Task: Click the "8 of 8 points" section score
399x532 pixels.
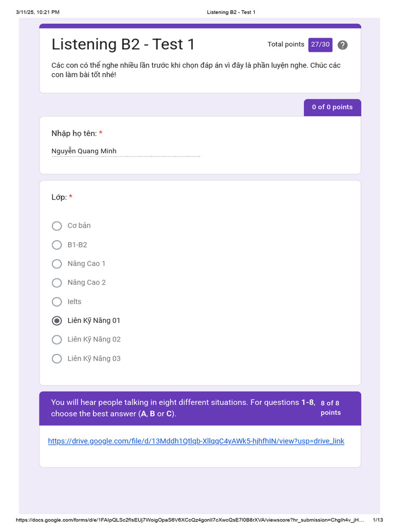Action: click(x=330, y=408)
